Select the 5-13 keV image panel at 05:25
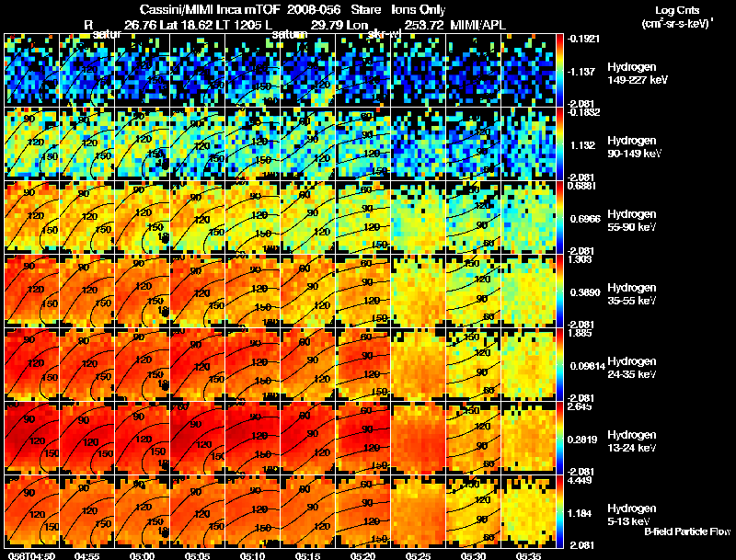The width and height of the screenshot is (736, 560). point(419,511)
